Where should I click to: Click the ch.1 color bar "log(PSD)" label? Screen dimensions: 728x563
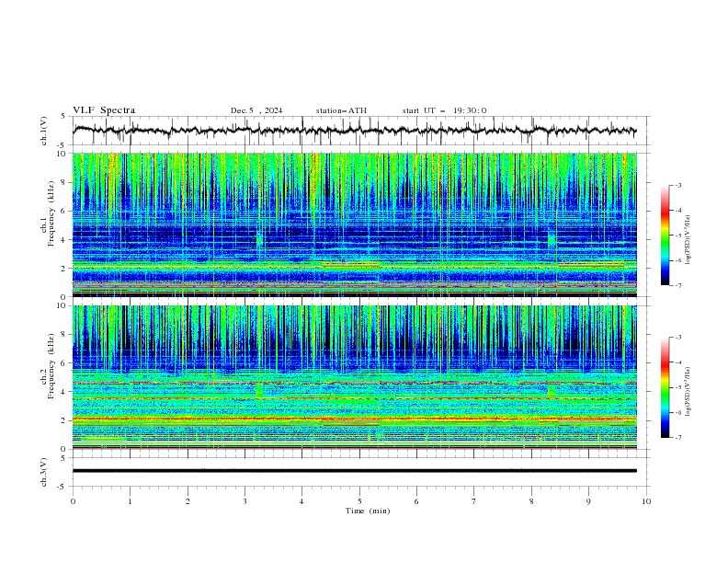688,240
